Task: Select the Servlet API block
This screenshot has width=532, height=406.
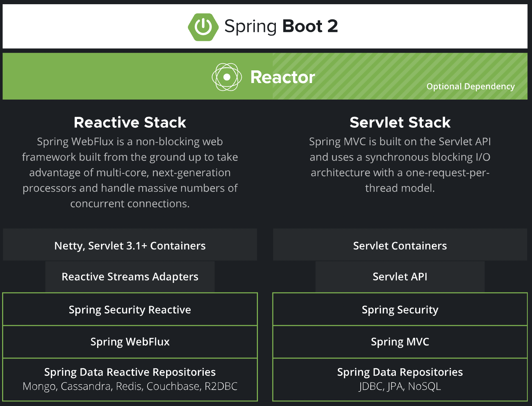Action: pos(400,277)
